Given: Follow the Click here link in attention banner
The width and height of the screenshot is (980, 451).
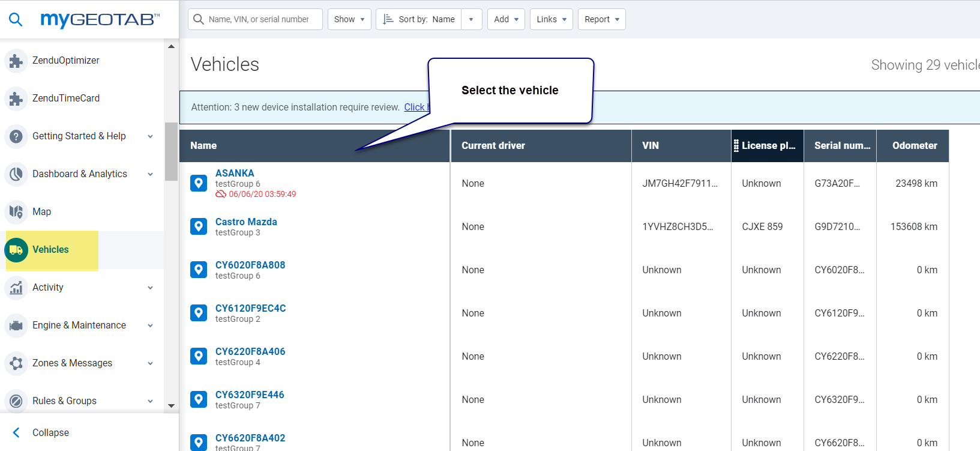Looking at the screenshot, I should pyautogui.click(x=416, y=107).
